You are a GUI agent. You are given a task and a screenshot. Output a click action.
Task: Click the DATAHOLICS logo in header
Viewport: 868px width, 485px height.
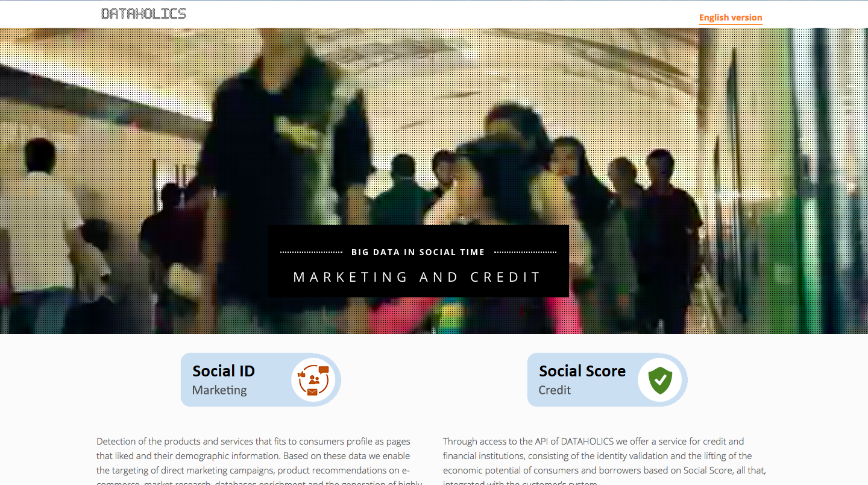click(143, 13)
